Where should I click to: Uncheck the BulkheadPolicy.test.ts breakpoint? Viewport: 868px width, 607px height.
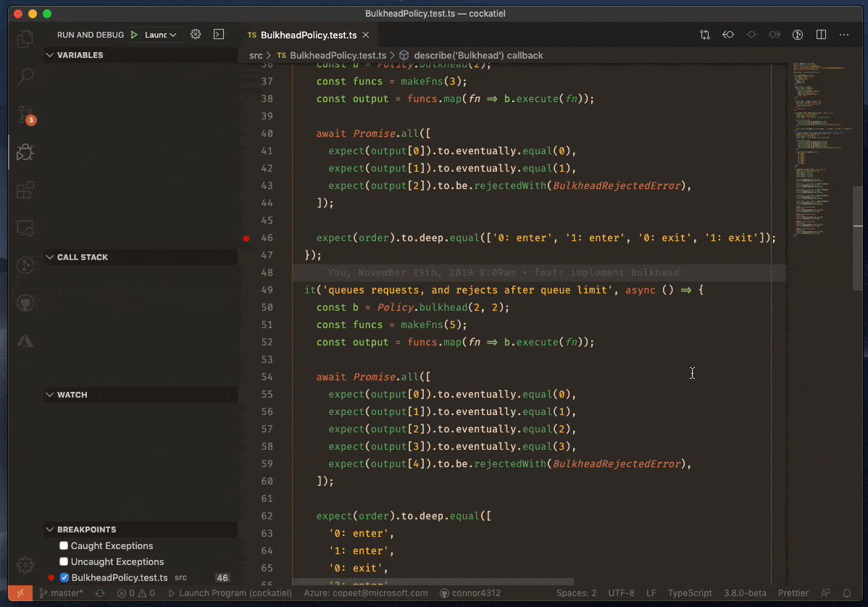64,577
